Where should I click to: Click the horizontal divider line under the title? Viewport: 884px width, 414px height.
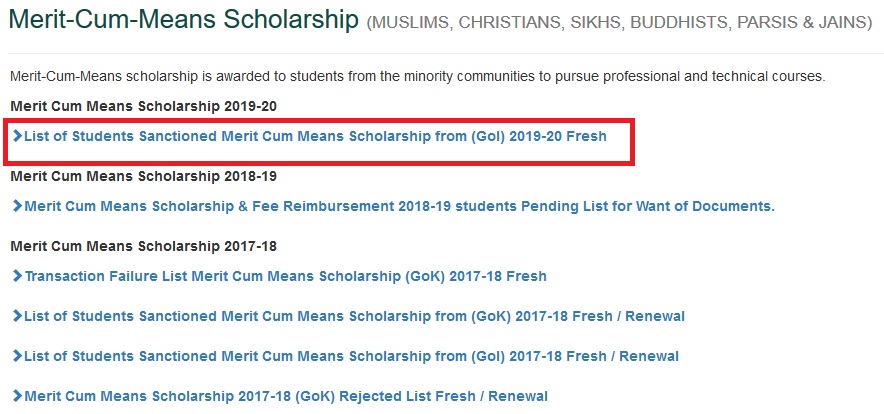point(442,54)
